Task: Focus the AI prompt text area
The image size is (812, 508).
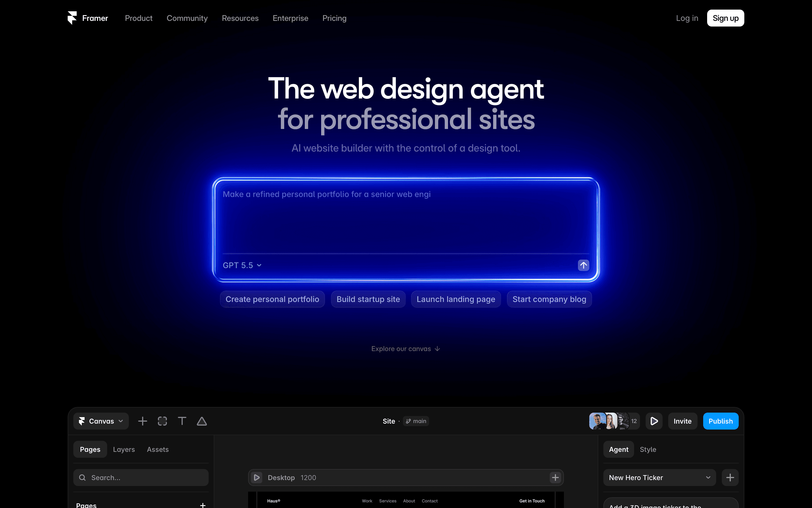Action: click(x=406, y=218)
